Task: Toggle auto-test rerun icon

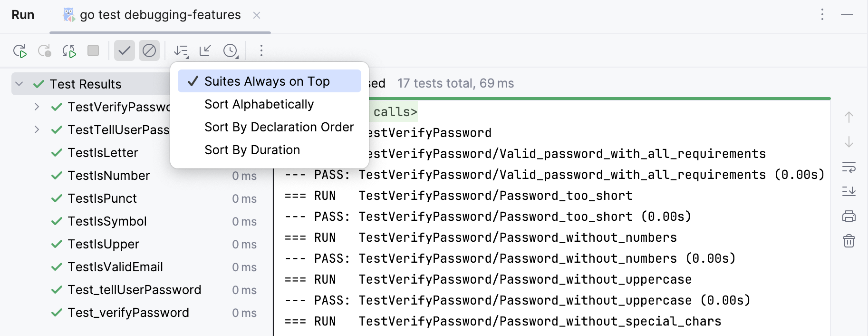Action: (69, 51)
